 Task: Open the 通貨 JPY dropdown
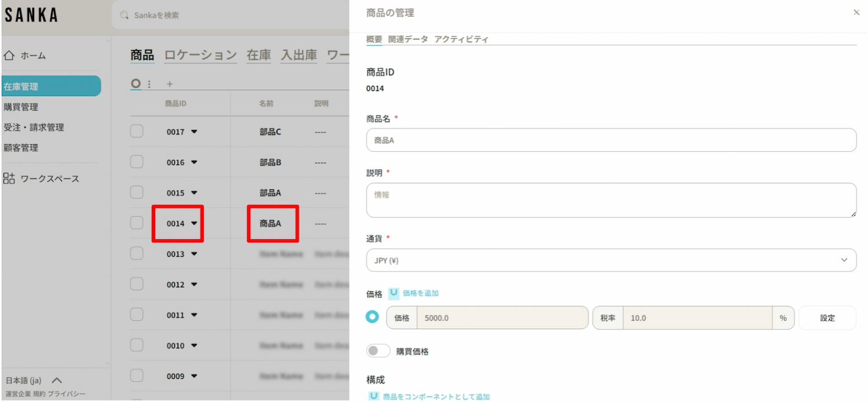tap(611, 260)
